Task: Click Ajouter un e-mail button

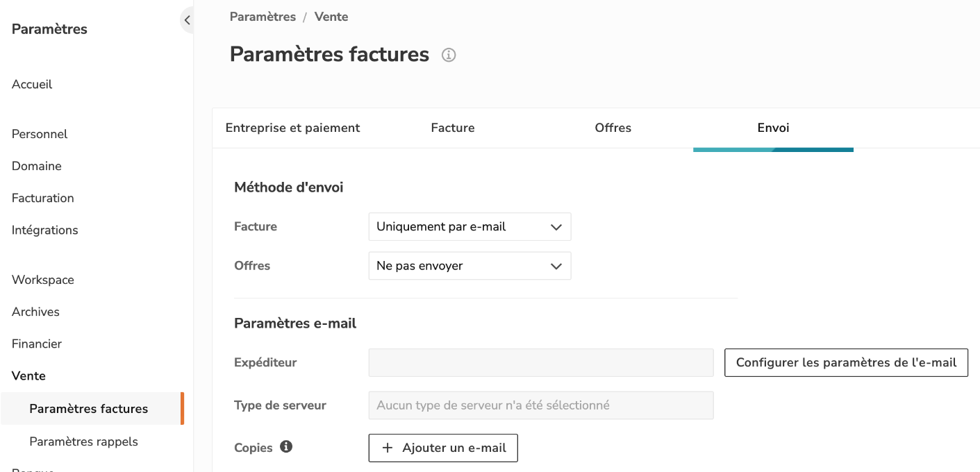Action: (x=443, y=448)
